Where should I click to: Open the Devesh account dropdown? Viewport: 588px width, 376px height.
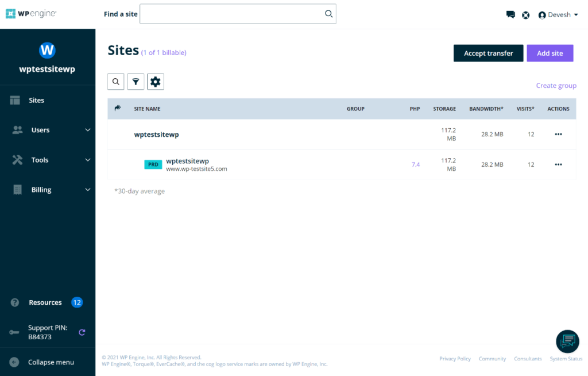[558, 14]
